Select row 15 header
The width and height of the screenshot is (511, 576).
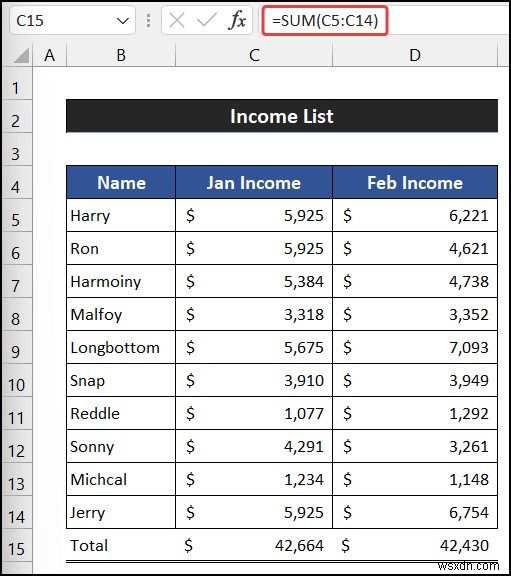click(x=17, y=549)
